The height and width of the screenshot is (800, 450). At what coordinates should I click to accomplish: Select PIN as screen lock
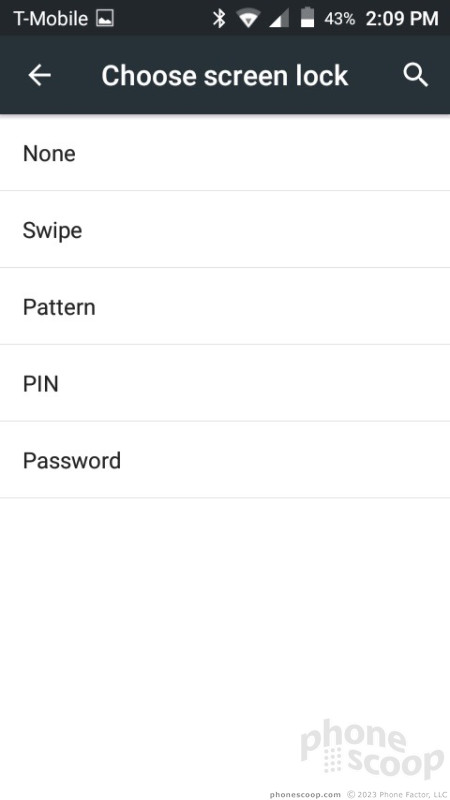click(225, 383)
